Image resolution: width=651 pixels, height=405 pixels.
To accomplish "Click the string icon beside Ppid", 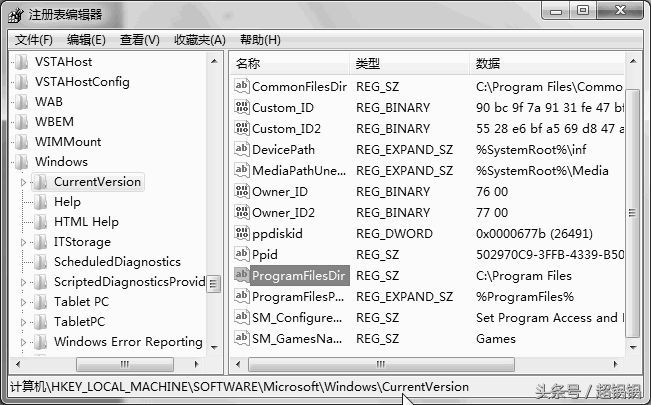I will [242, 254].
